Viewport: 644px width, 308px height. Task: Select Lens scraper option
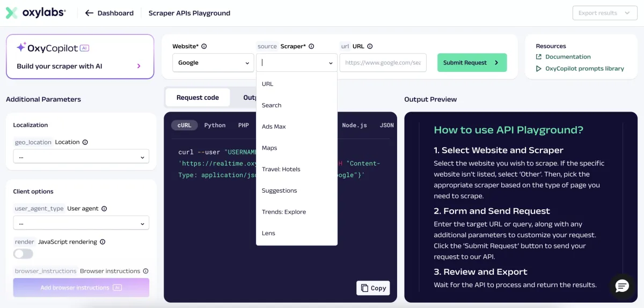297,233
